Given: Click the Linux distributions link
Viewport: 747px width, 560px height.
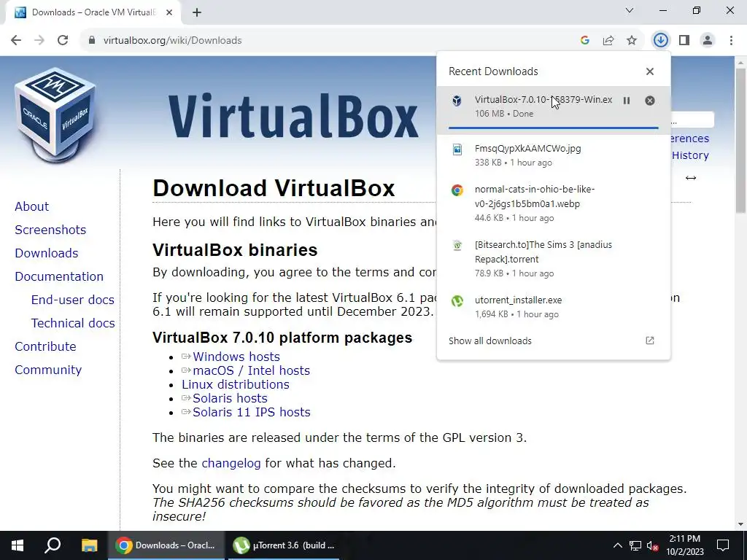Looking at the screenshot, I should tap(236, 384).
